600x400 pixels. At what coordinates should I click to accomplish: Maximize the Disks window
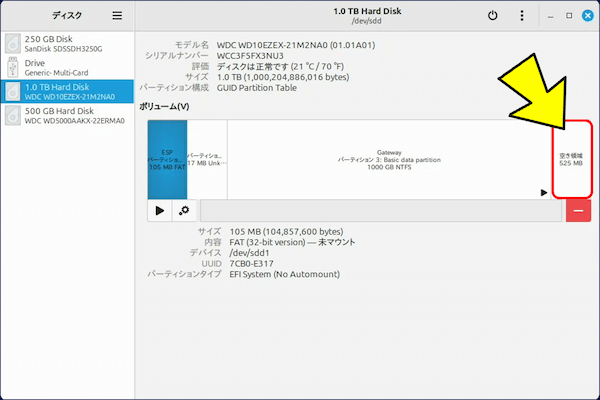coord(569,16)
